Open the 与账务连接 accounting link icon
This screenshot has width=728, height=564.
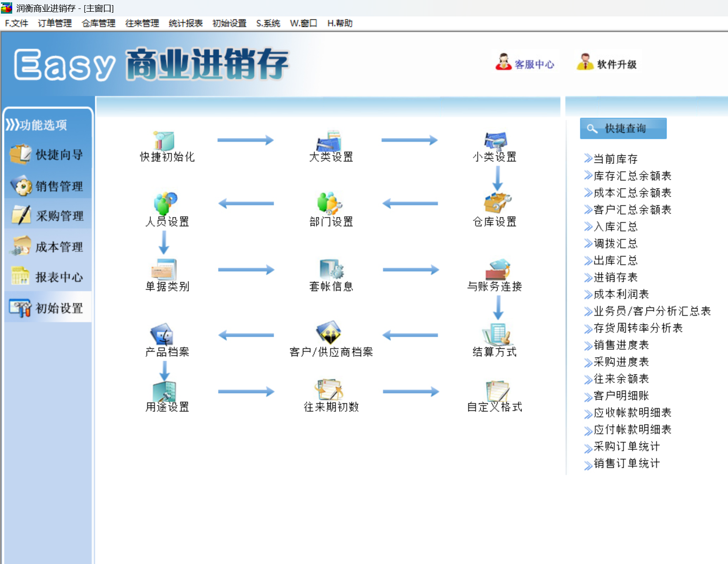point(498,269)
